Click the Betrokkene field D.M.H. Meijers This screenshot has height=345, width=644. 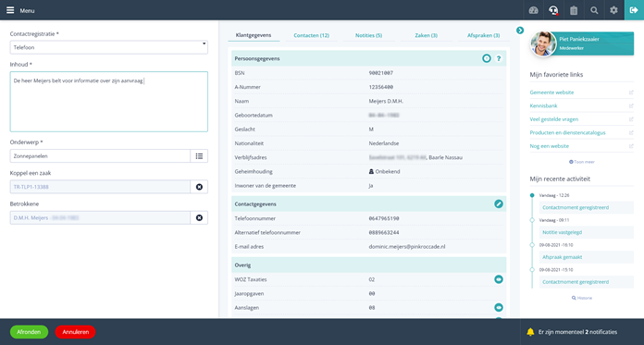tap(100, 217)
